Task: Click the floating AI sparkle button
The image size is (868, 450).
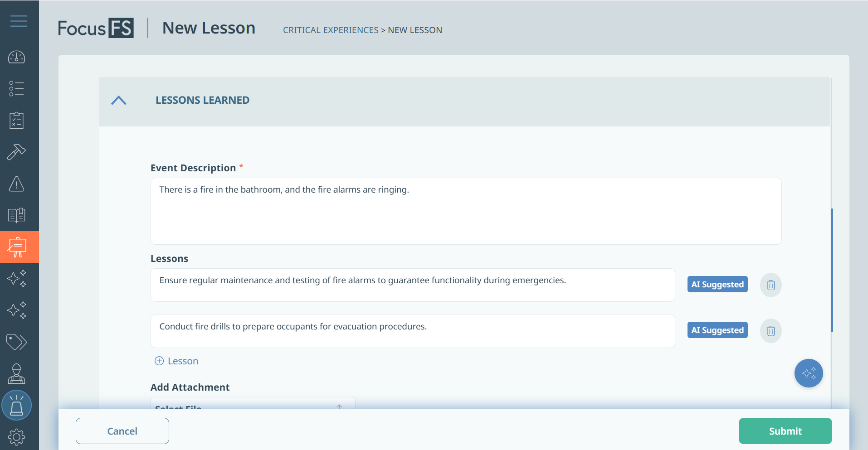Action: (809, 373)
